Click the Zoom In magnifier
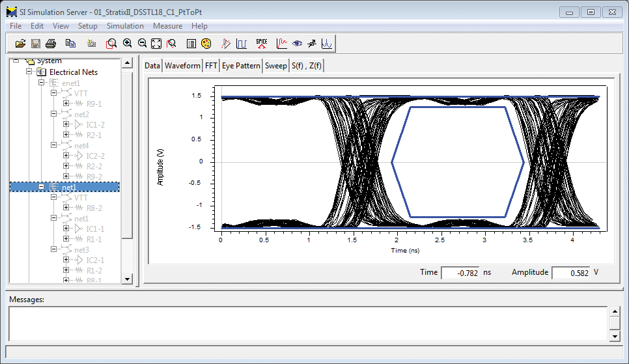Image resolution: width=629 pixels, height=364 pixels. click(128, 44)
